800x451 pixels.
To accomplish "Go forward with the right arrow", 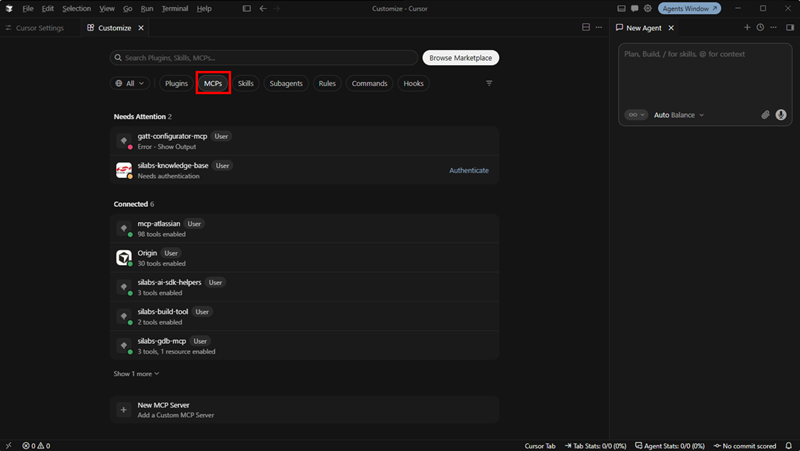I will (x=277, y=8).
